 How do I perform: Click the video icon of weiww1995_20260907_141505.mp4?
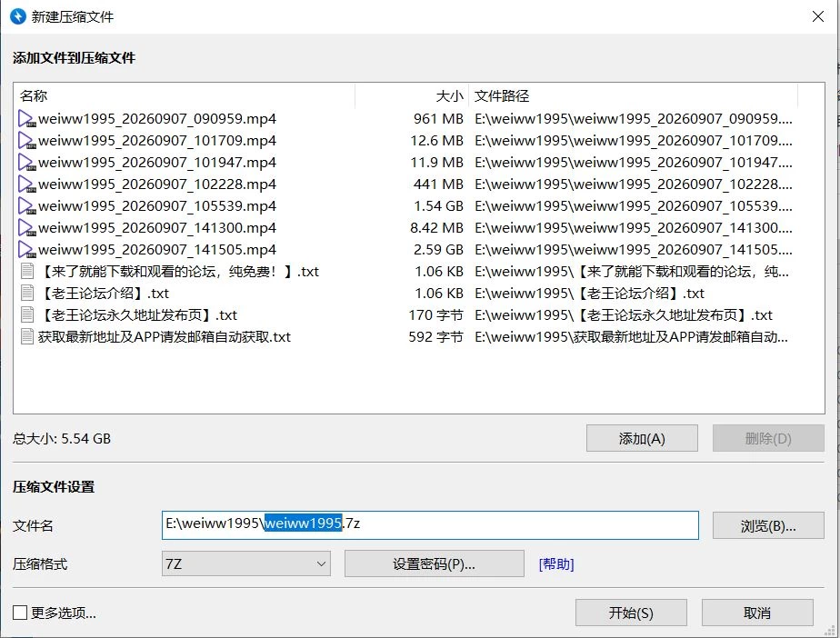26,250
